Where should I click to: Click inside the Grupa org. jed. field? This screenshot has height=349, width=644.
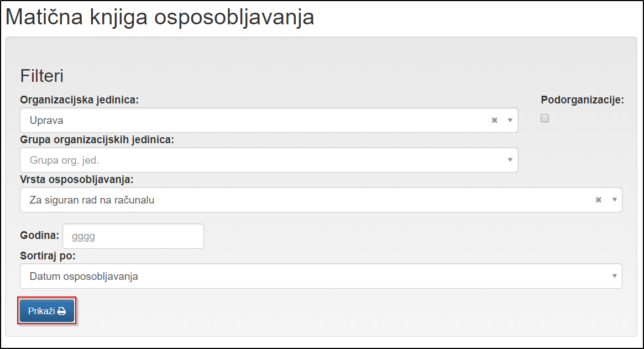coord(249,160)
